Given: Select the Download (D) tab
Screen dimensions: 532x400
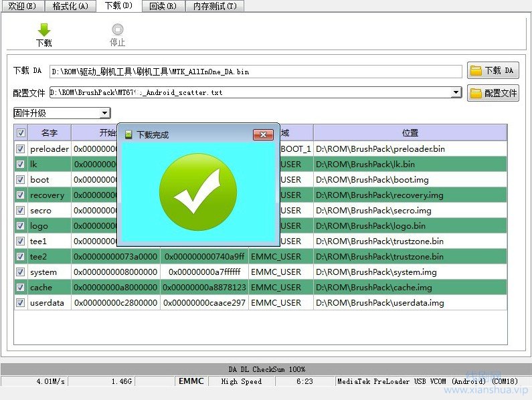Looking at the screenshot, I should (118, 6).
